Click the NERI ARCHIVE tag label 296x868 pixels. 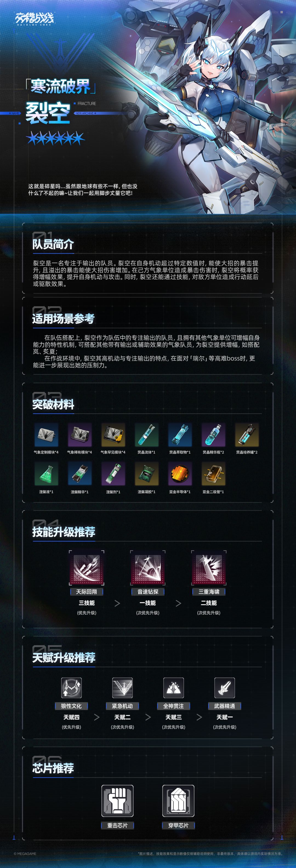pyautogui.click(x=86, y=113)
